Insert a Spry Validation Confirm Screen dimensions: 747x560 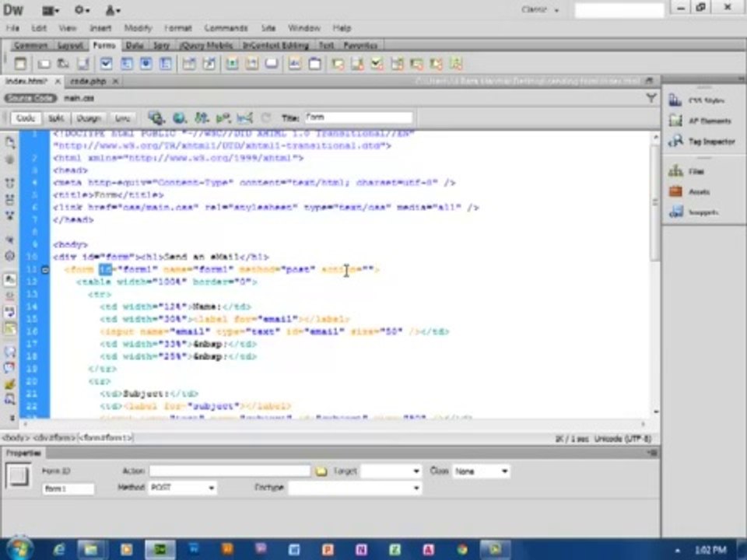click(437, 63)
